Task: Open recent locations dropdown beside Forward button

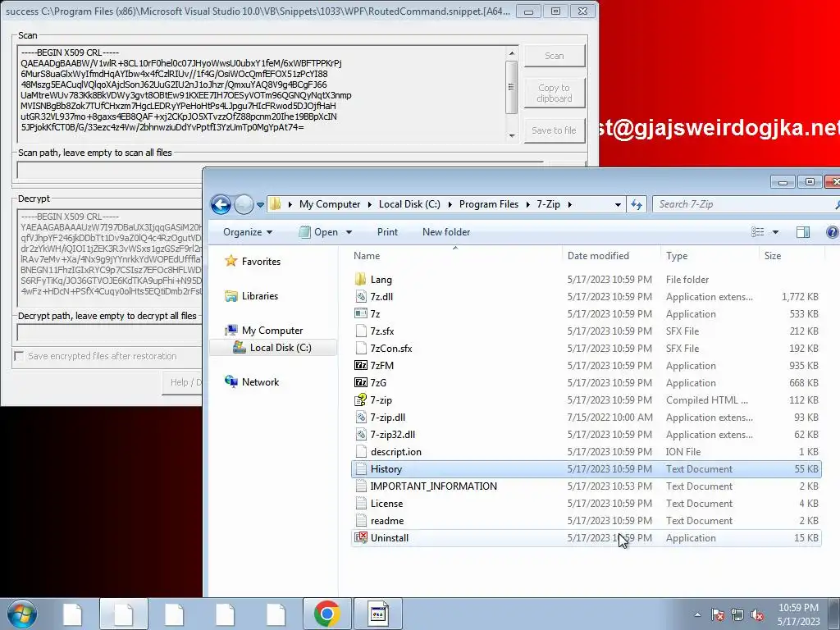Action: coord(260,204)
